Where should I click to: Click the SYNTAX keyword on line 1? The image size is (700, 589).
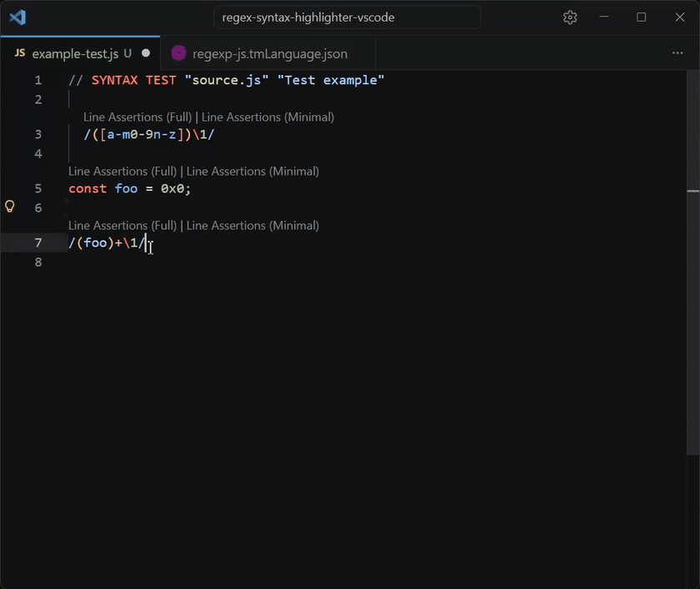coord(115,80)
